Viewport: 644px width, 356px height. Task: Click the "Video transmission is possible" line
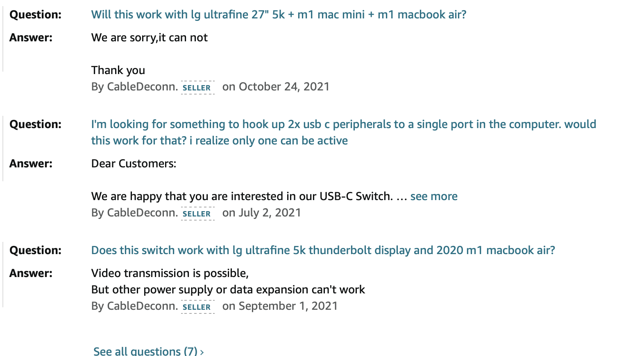[x=170, y=273]
